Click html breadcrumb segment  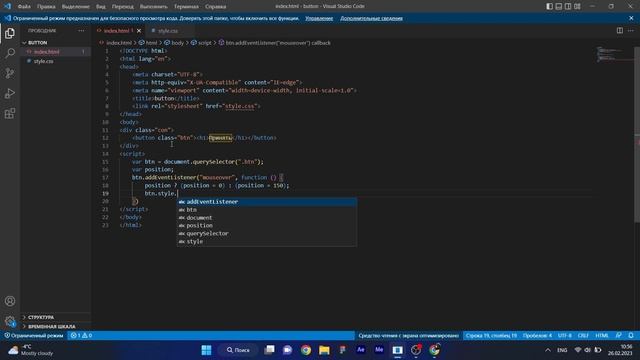[148, 43]
